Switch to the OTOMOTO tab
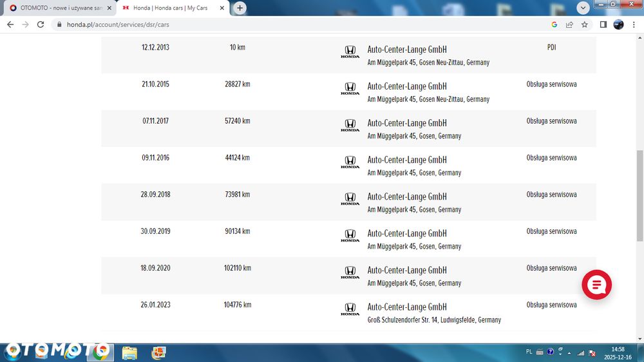The height and width of the screenshot is (362, 644). coord(61,8)
